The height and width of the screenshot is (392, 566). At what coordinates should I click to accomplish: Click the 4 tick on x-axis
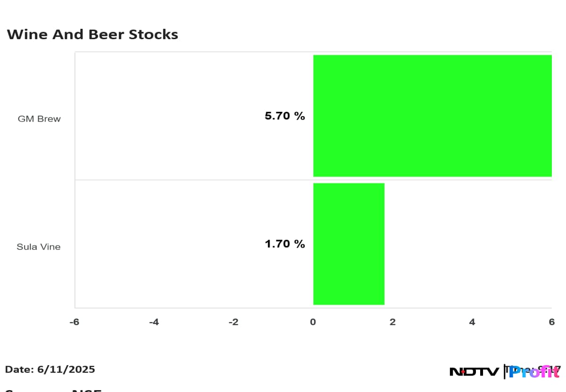tap(472, 322)
